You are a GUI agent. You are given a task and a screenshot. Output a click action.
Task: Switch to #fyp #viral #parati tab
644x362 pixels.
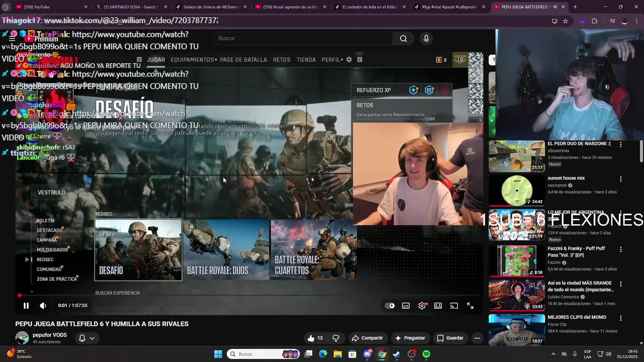click(x=449, y=7)
